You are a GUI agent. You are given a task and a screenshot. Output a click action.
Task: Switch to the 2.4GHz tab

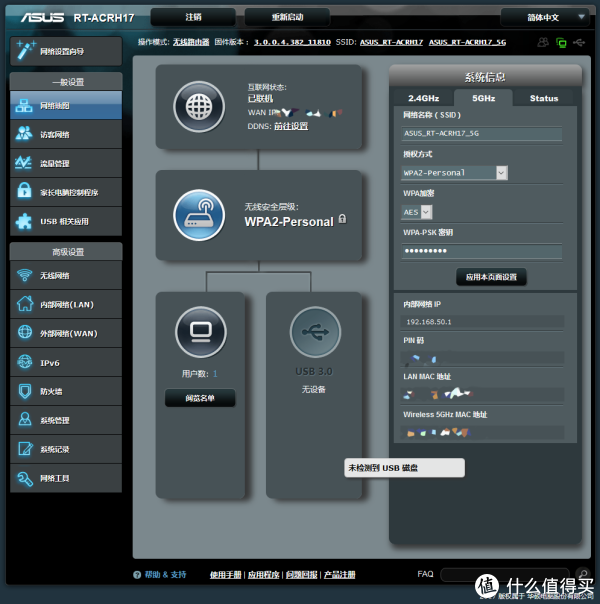pyautogui.click(x=424, y=98)
